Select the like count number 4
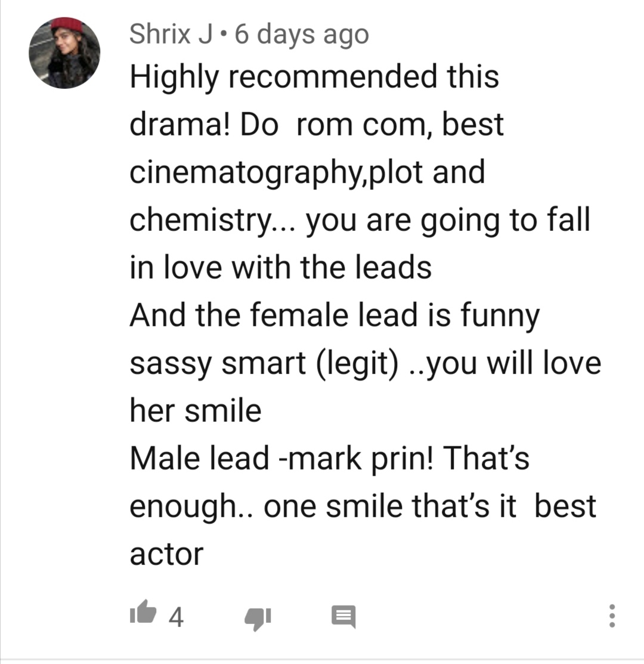The image size is (644, 664). coord(176,617)
